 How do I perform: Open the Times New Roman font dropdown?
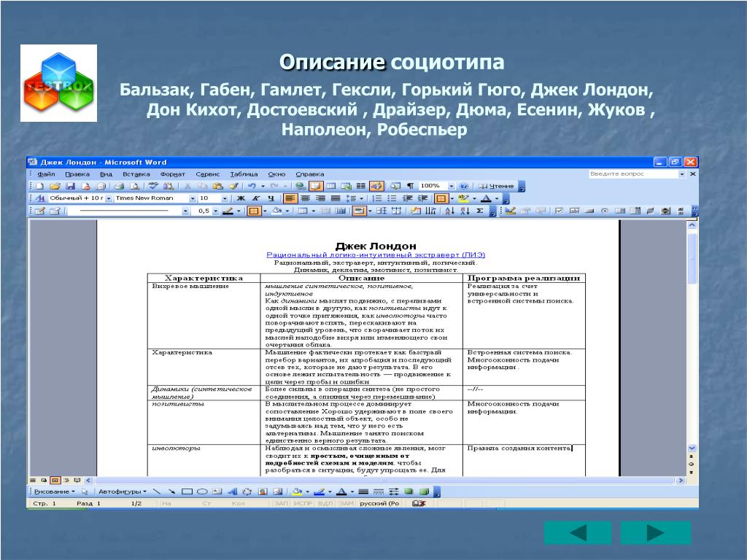coord(193,198)
